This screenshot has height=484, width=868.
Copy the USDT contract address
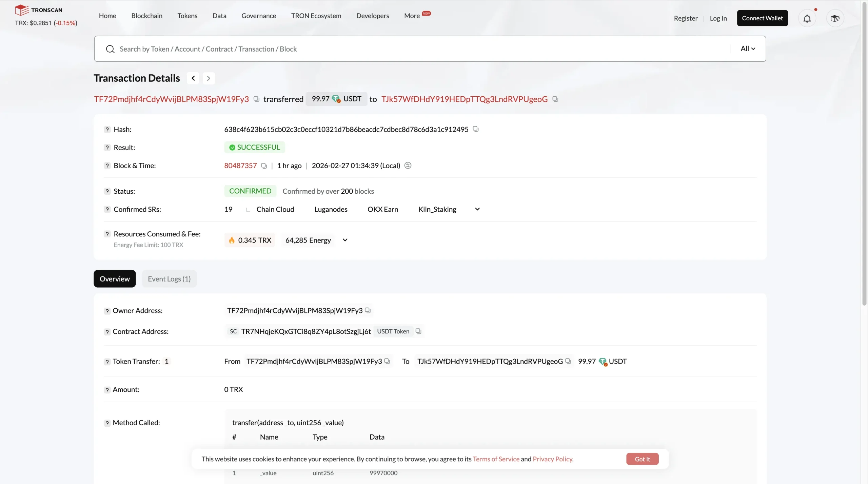pos(418,331)
